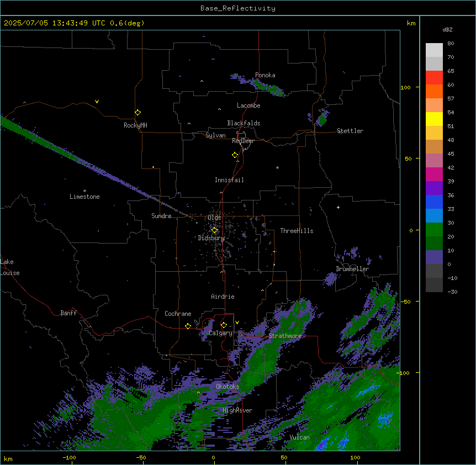
Task: Pick the violet 36-39 dBZ legend swatch
Action: tap(434, 188)
